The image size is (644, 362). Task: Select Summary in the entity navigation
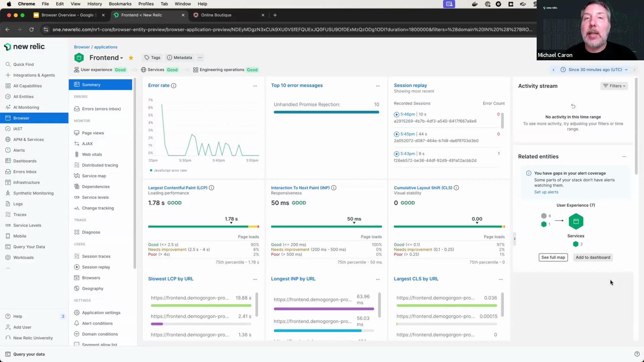[100, 85]
